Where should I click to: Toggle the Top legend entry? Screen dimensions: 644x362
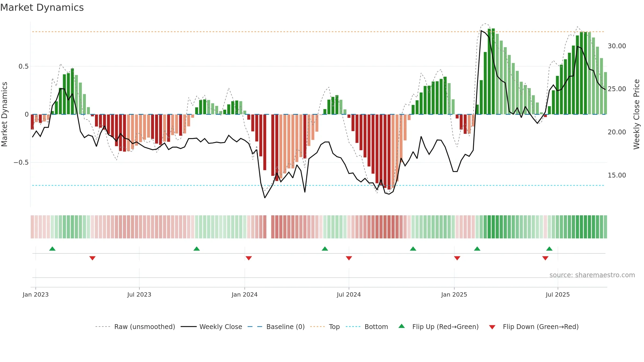point(325,327)
